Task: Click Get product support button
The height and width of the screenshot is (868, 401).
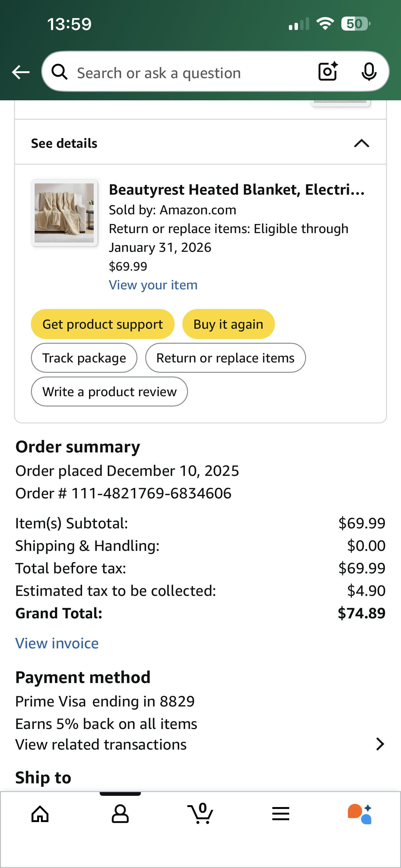Action: point(103,324)
